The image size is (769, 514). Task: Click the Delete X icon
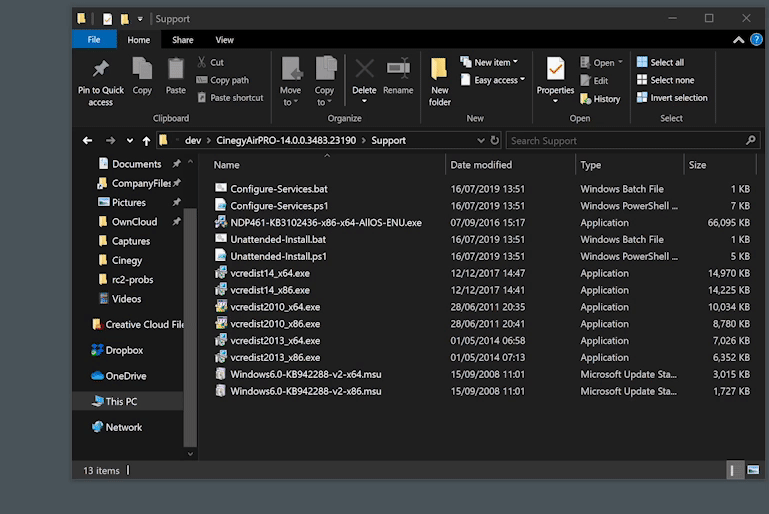pos(364,69)
